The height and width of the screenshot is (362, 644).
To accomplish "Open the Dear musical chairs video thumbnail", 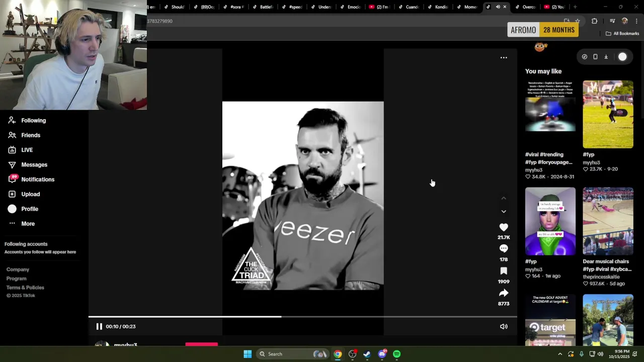I will click(x=608, y=221).
